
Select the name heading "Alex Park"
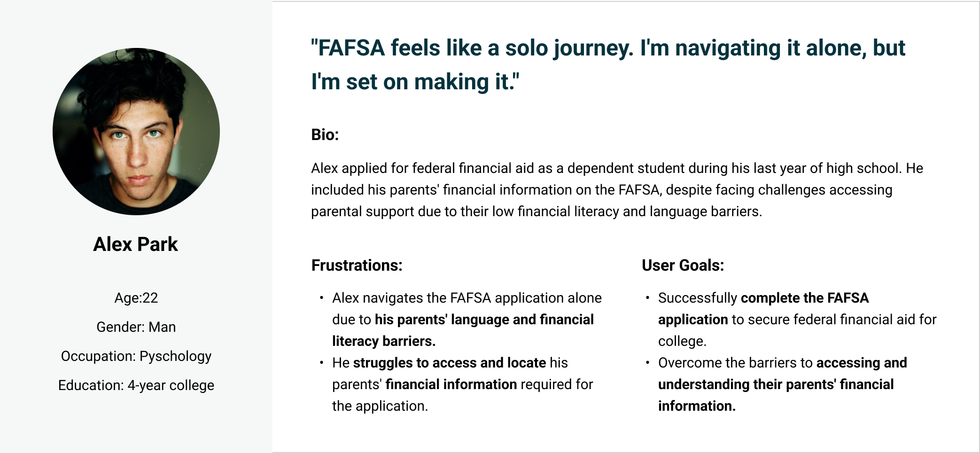pyautogui.click(x=136, y=244)
